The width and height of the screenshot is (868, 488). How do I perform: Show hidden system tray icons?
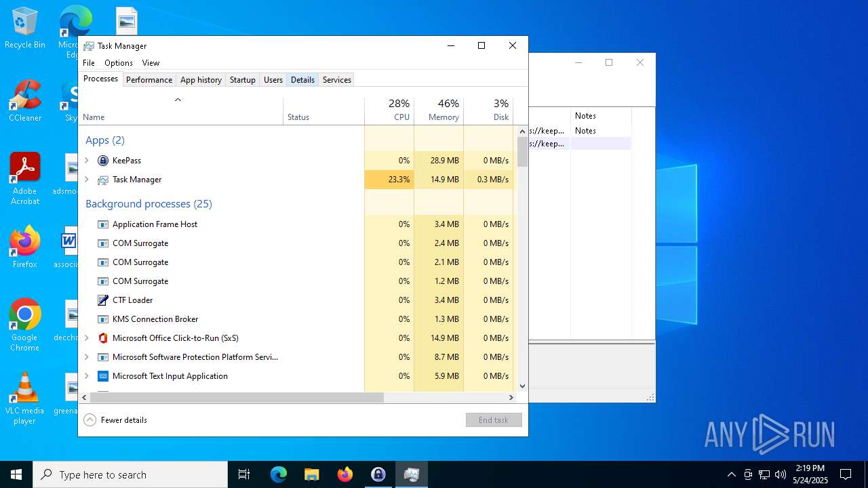731,474
